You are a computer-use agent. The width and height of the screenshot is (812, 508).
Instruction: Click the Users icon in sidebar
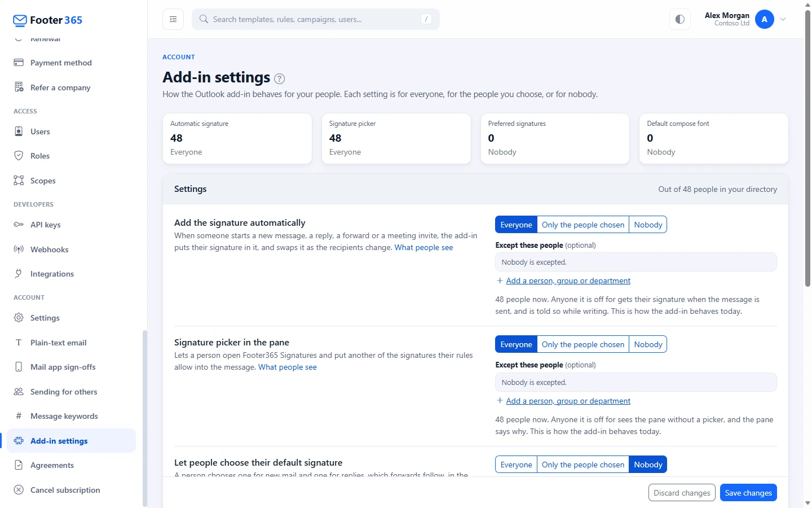click(x=19, y=132)
